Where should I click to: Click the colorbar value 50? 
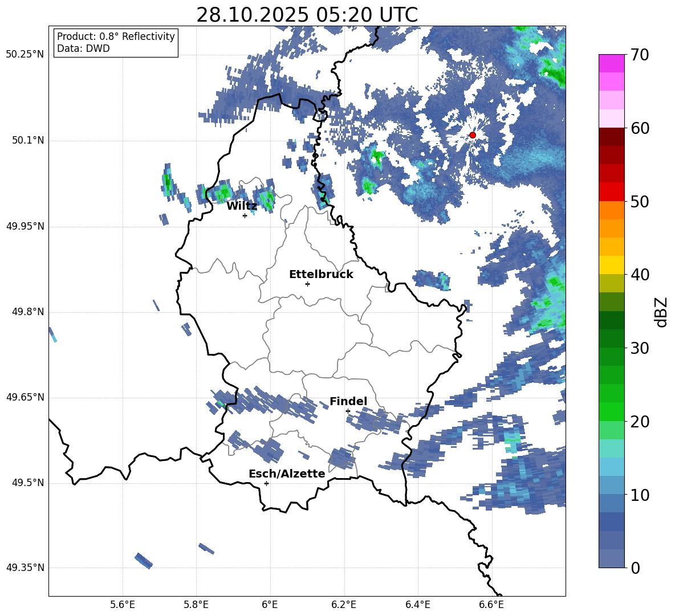coord(640,201)
